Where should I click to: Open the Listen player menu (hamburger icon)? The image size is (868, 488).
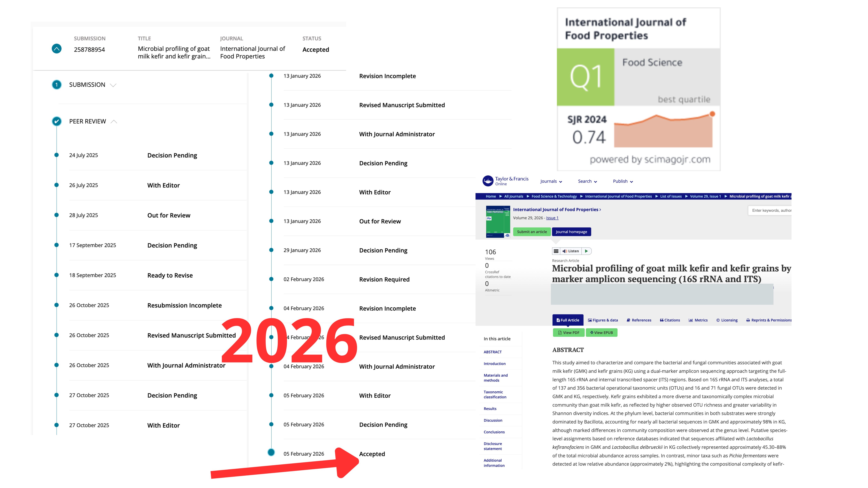click(x=556, y=251)
